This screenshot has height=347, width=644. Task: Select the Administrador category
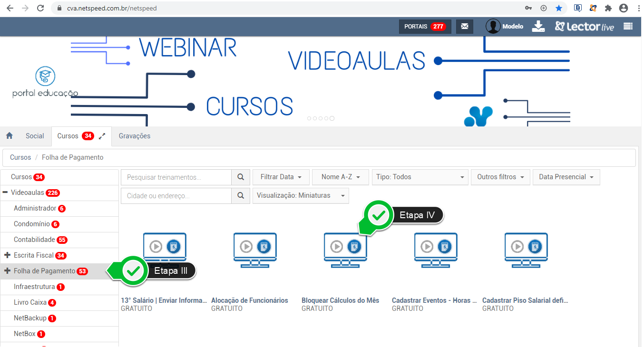click(59, 209)
